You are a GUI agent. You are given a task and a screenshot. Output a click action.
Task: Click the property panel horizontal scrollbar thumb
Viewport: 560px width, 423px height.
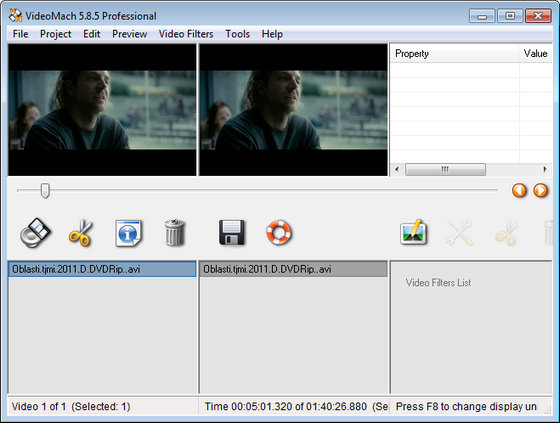click(445, 169)
